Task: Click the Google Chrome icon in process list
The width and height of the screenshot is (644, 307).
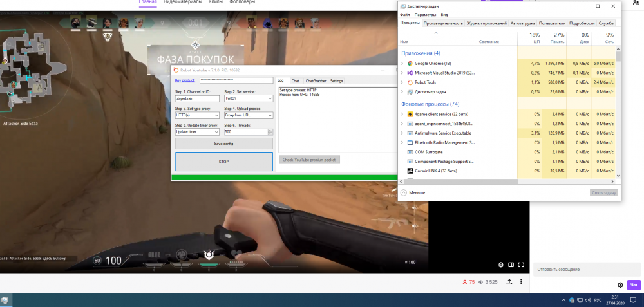Action: point(410,64)
